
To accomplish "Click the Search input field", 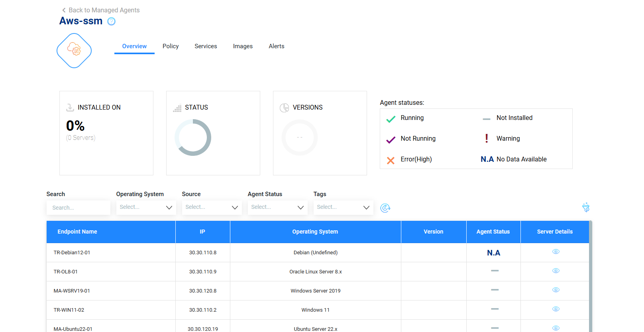I will point(78,208).
